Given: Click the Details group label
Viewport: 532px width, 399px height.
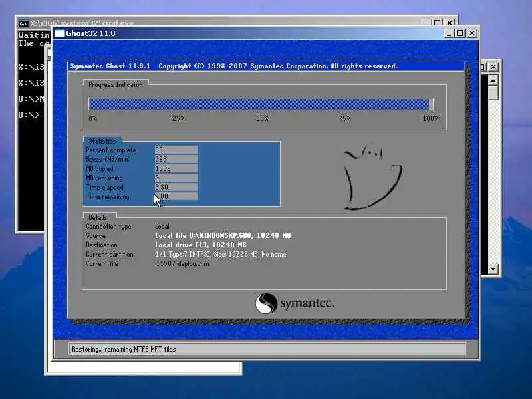Looking at the screenshot, I should (98, 217).
